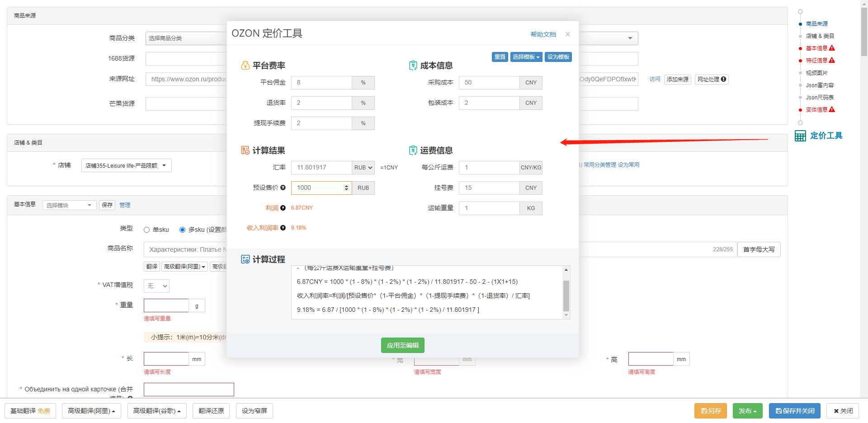Click the 成本信息 section icon
Image resolution: width=868 pixels, height=423 pixels.
413,66
